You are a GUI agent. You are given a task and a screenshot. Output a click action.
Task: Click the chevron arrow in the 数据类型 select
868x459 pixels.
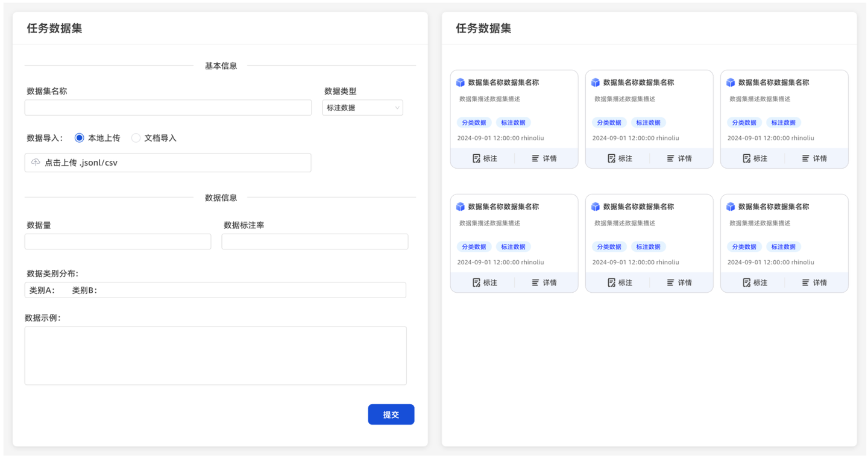click(397, 108)
